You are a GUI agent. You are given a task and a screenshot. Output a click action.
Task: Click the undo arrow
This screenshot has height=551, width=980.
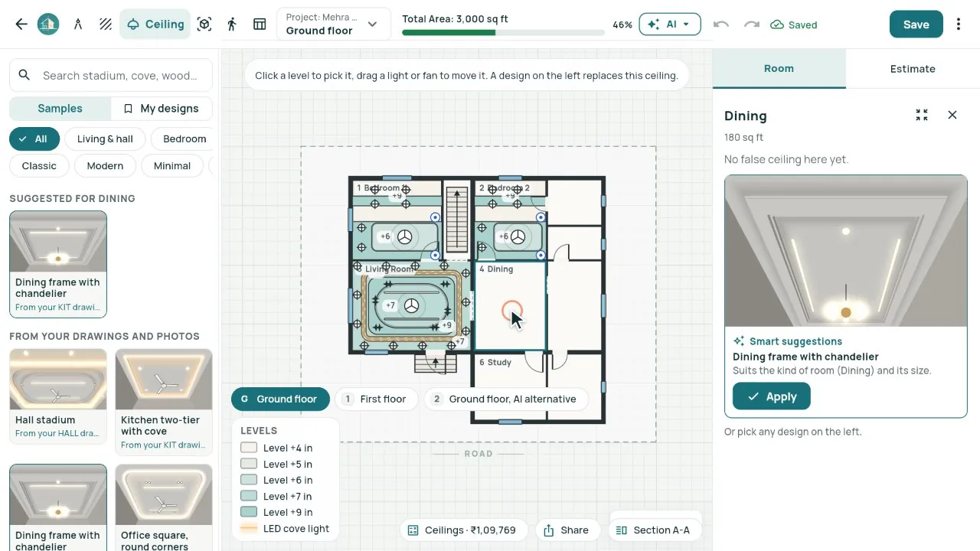(720, 24)
